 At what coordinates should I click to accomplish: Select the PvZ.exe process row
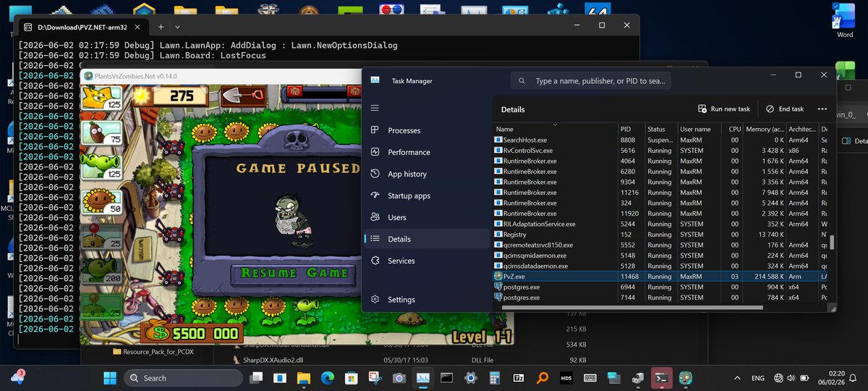661,277
